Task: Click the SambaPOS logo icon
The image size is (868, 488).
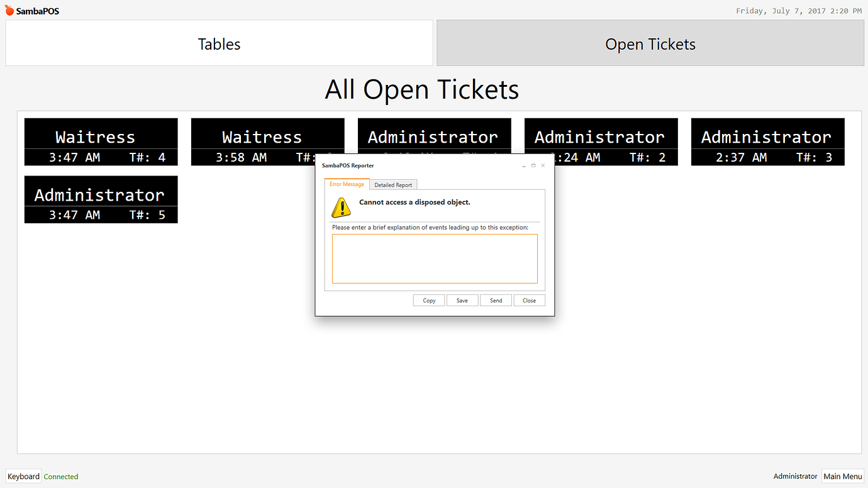Action: click(9, 11)
